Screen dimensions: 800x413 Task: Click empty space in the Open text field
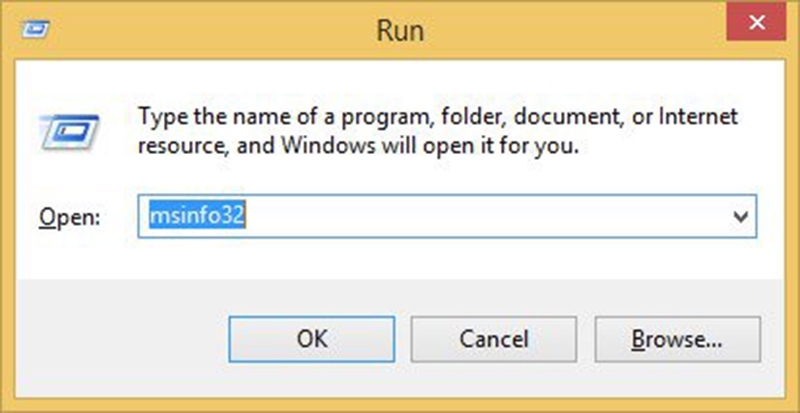[x=480, y=216]
